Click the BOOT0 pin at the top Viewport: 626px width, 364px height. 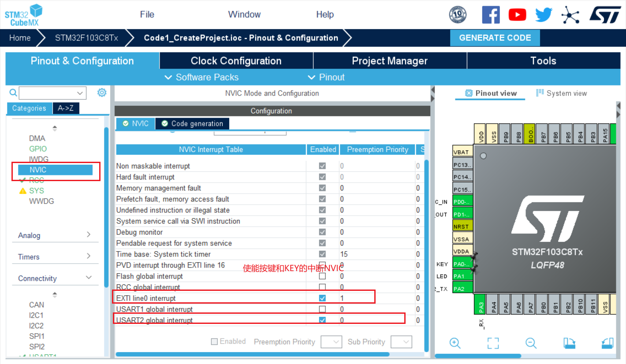[x=530, y=134]
